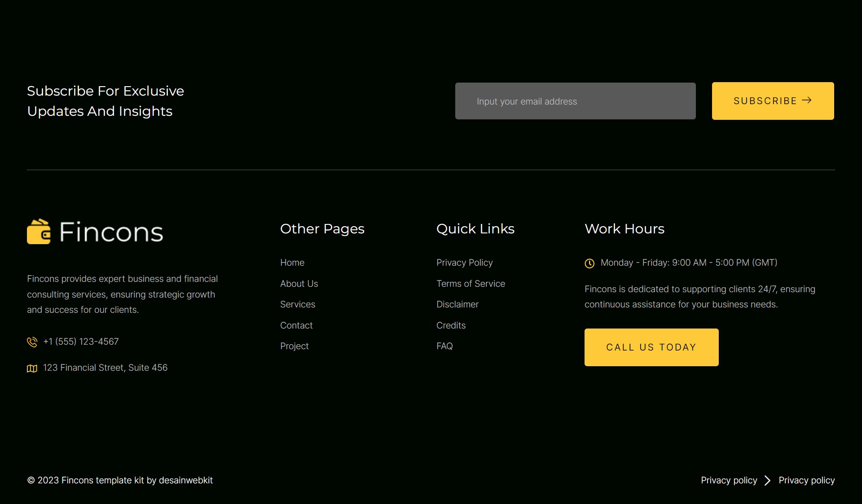
Task: Open the Terms of Service link
Action: (x=471, y=284)
